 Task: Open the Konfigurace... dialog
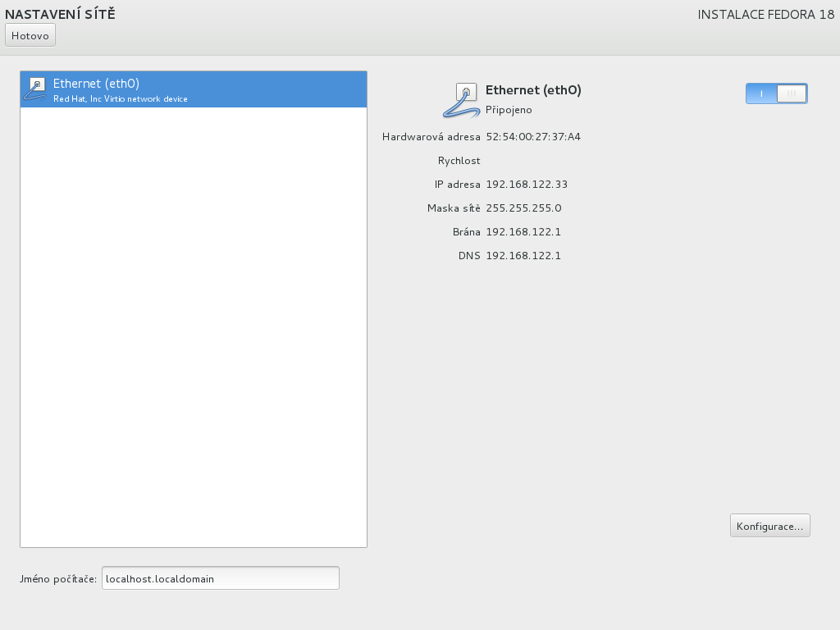(769, 526)
